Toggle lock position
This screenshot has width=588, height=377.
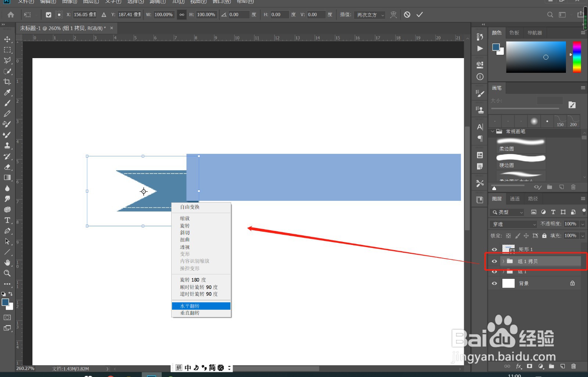pyautogui.click(x=526, y=236)
